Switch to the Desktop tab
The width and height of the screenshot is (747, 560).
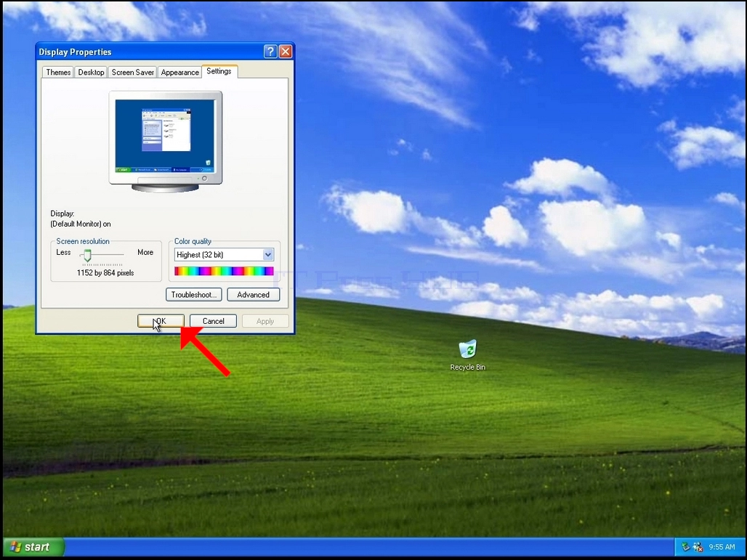coord(91,72)
